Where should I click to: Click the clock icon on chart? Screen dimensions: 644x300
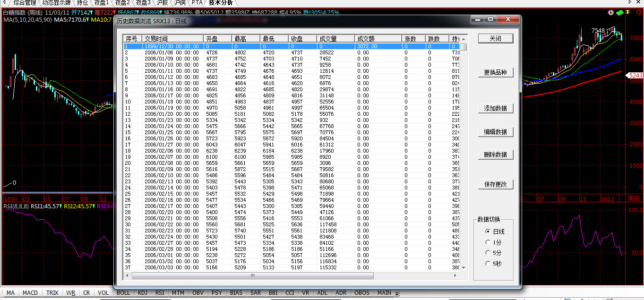coord(611,13)
